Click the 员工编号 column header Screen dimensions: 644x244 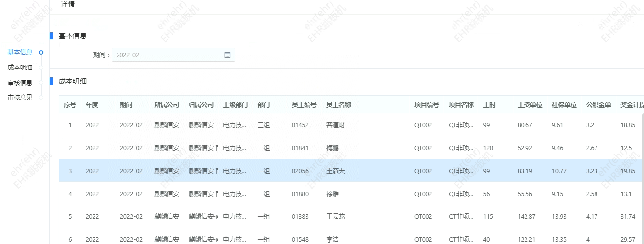tap(304, 105)
